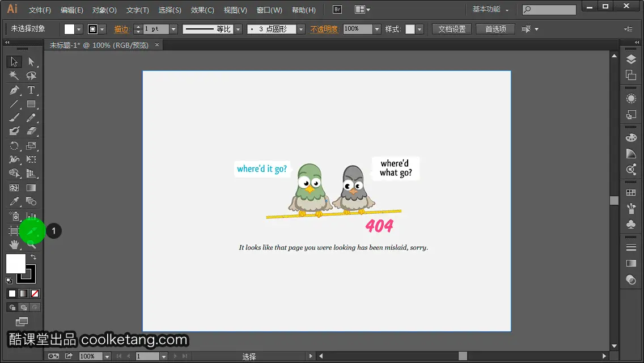Image resolution: width=644 pixels, height=363 pixels.
Task: Select the Lasso tool
Action: [31, 75]
